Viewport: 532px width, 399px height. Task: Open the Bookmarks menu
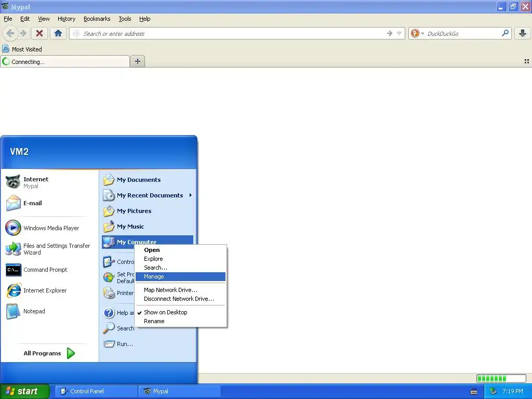tap(97, 19)
